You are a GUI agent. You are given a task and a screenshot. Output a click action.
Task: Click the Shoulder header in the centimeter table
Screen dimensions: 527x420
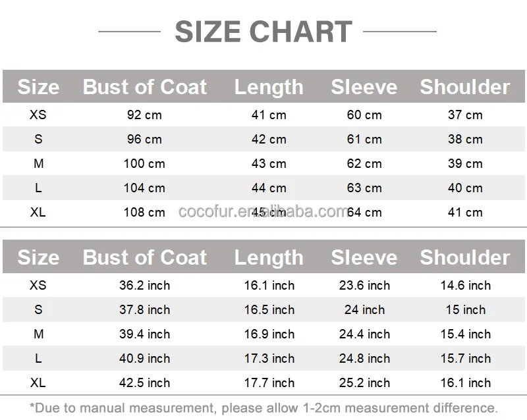click(464, 87)
